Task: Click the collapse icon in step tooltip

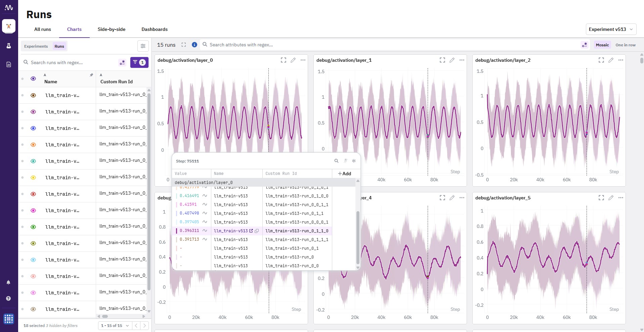Action: (354, 161)
